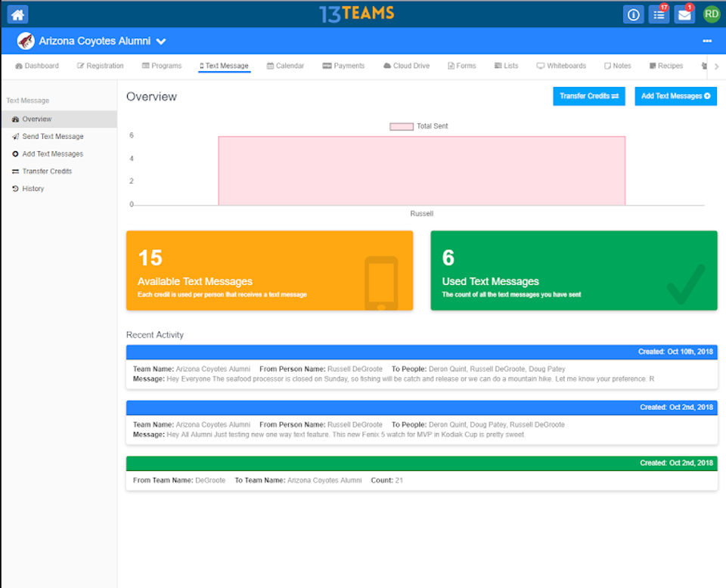This screenshot has width=726, height=588.
Task: Click the home icon in the top bar
Action: click(x=17, y=15)
